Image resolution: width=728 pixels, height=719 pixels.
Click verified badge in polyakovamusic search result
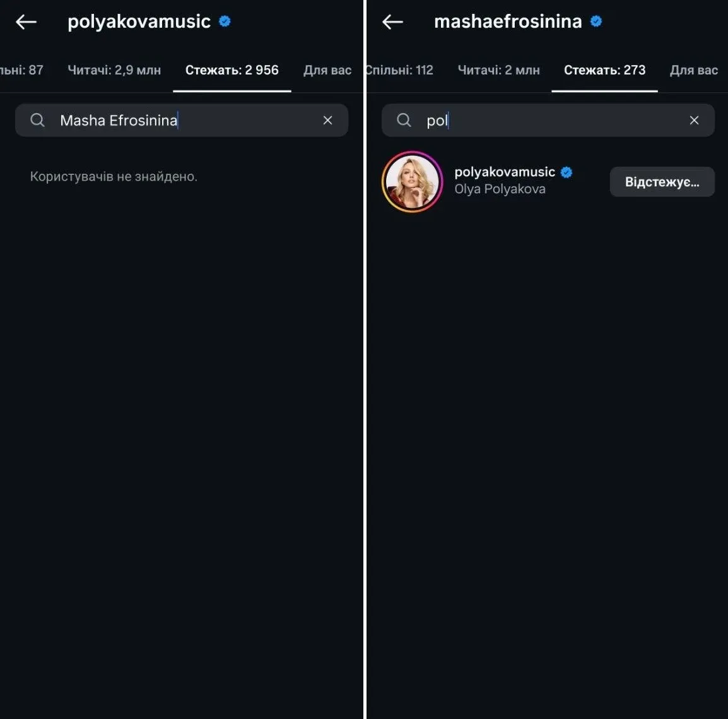pos(567,172)
